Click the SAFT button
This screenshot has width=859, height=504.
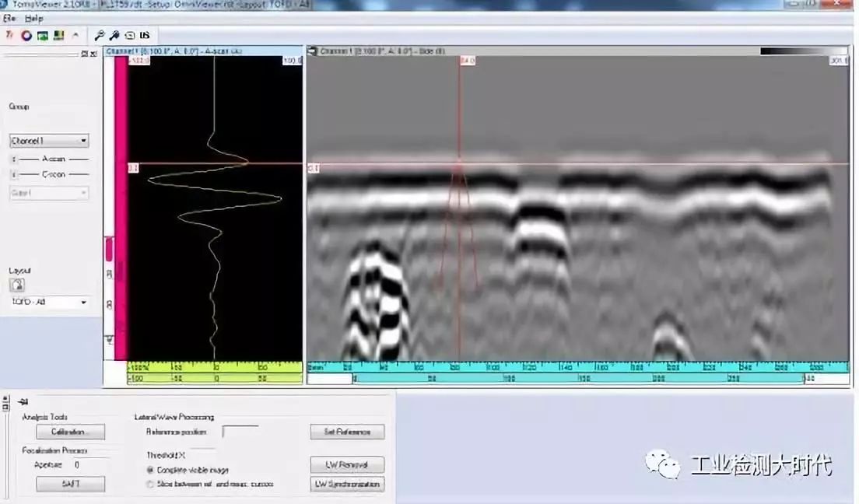click(x=70, y=484)
